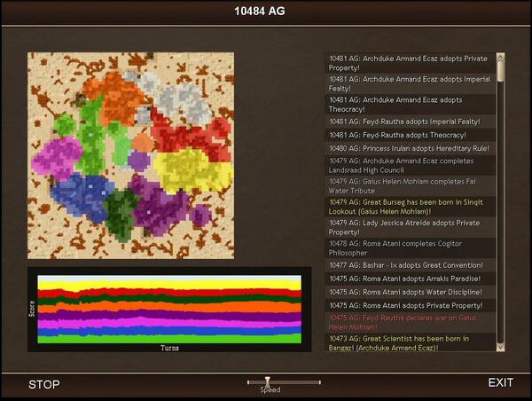Select 'Archduke Armand Ecaz adopts Theocracy' entry
Screen dimensions: 532x401
[x=411, y=105]
